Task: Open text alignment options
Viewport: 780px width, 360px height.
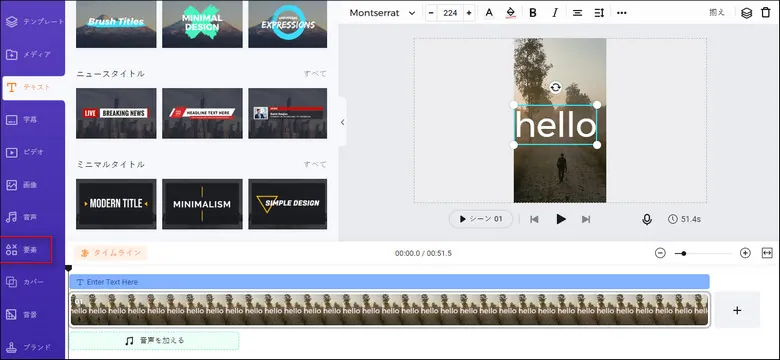Action: click(x=577, y=13)
